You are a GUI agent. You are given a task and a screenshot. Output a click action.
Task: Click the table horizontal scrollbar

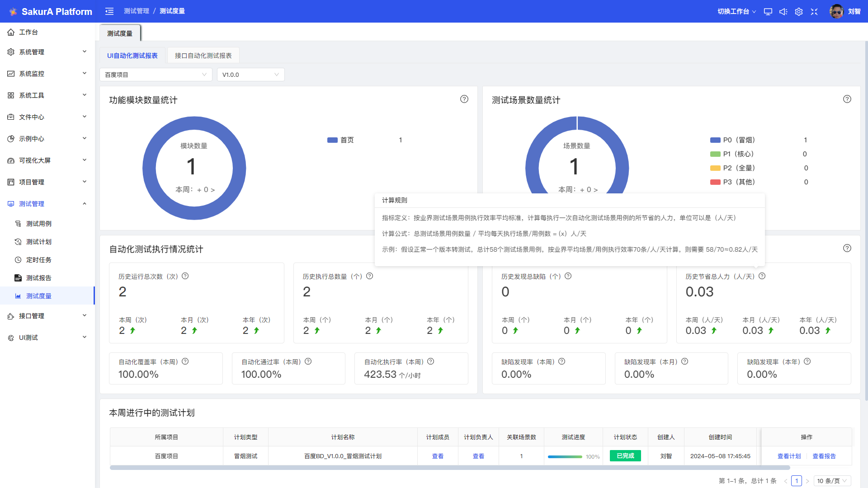tap(450, 468)
